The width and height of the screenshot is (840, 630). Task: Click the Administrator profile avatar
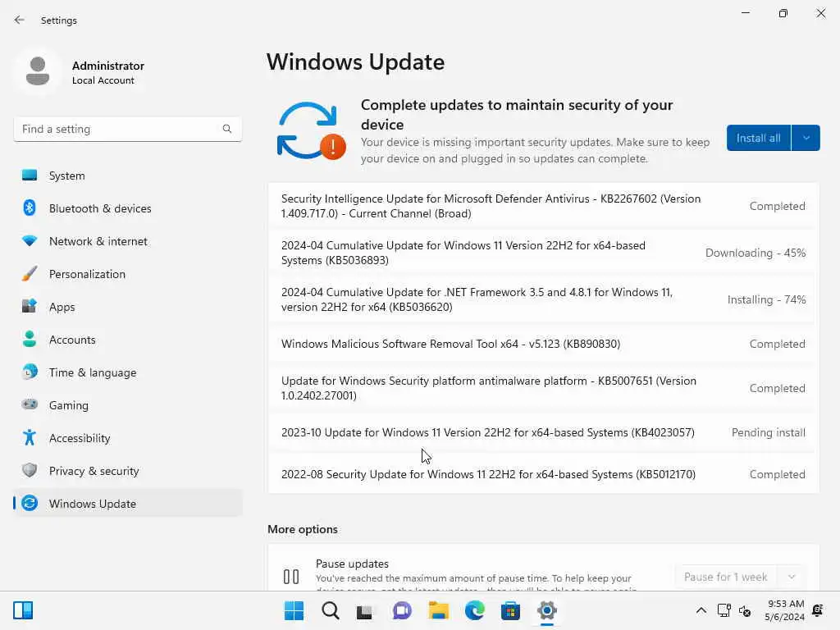click(38, 71)
